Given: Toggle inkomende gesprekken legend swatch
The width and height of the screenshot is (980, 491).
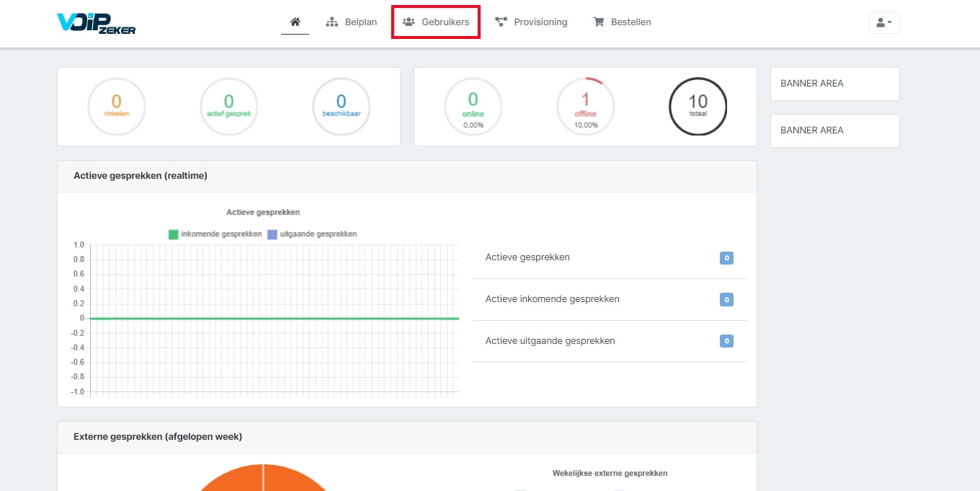Looking at the screenshot, I should coord(173,234).
